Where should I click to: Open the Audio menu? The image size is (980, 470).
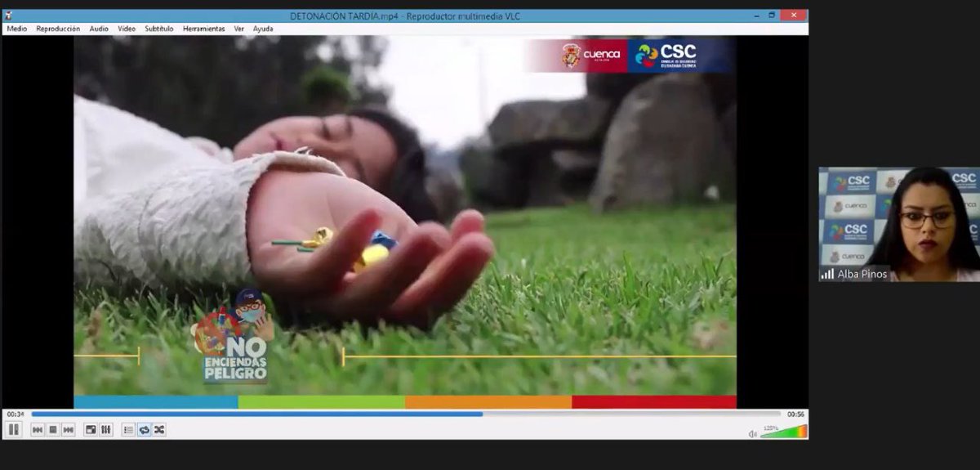99,29
